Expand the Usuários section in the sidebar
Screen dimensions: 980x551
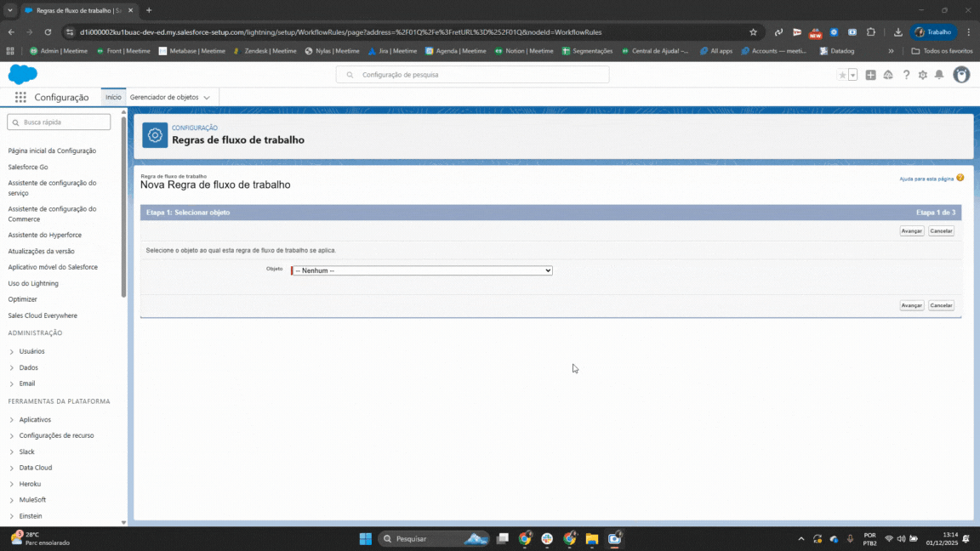click(x=31, y=351)
